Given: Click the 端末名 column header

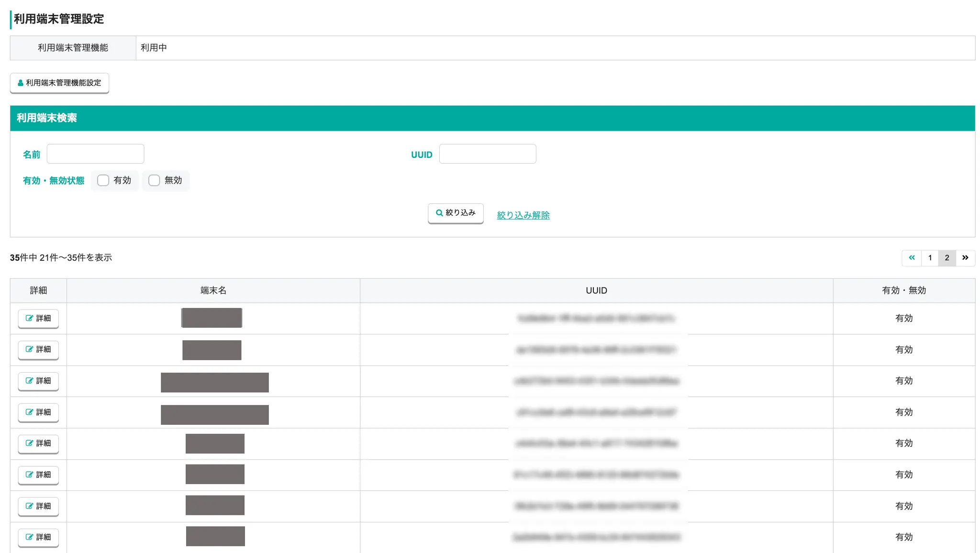Looking at the screenshot, I should pyautogui.click(x=213, y=290).
